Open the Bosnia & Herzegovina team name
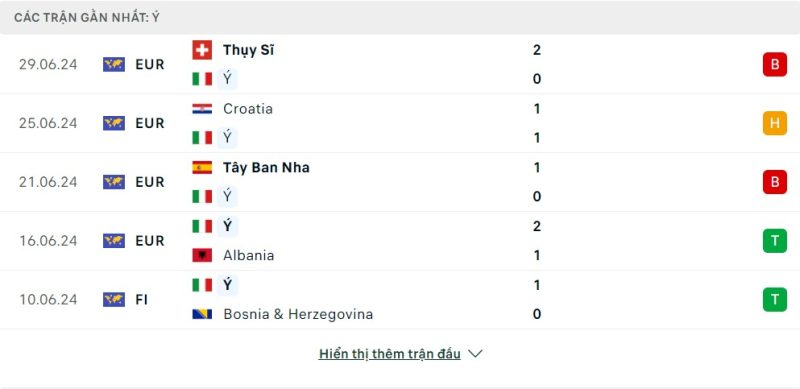This screenshot has height=389, width=800. (x=298, y=314)
